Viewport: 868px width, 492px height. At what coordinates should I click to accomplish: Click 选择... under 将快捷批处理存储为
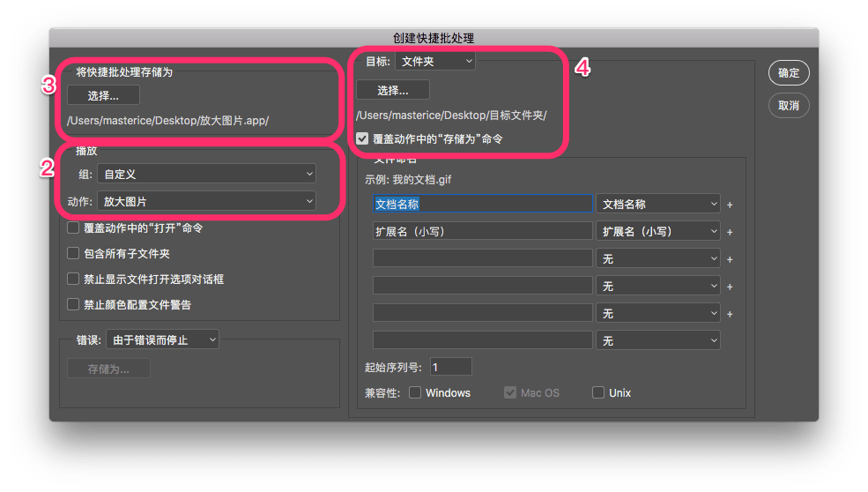(103, 95)
